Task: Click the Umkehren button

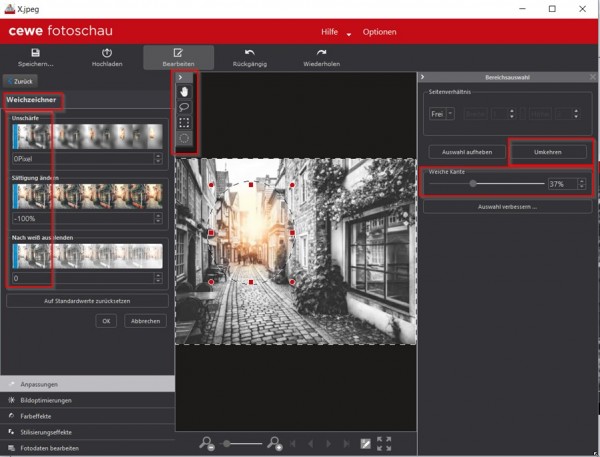Action: coord(550,151)
